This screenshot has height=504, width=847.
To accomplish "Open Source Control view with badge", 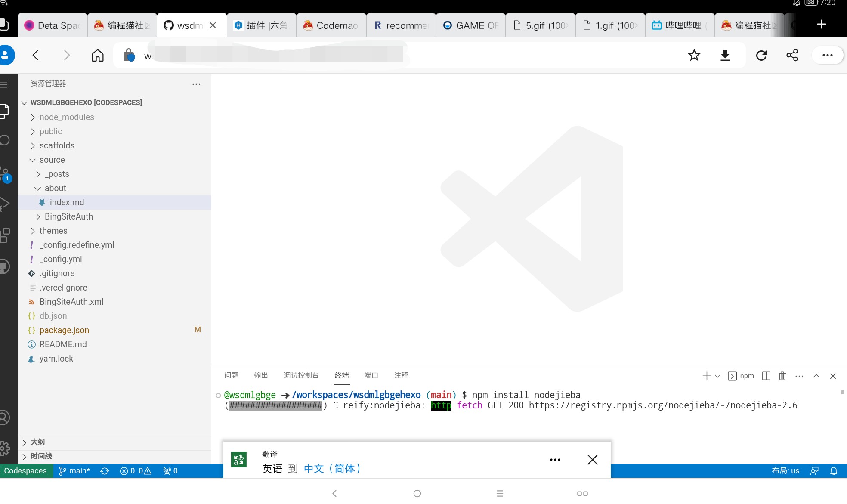I will tap(5, 174).
